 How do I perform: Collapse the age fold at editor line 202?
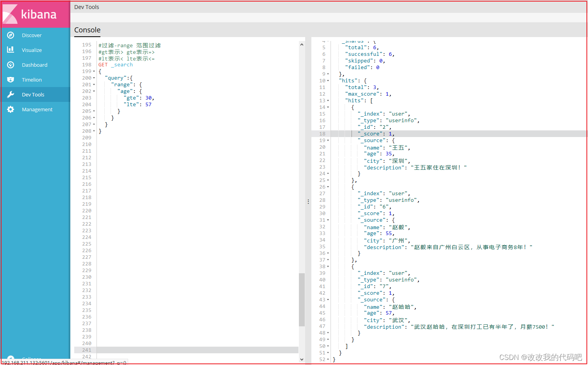tap(94, 91)
